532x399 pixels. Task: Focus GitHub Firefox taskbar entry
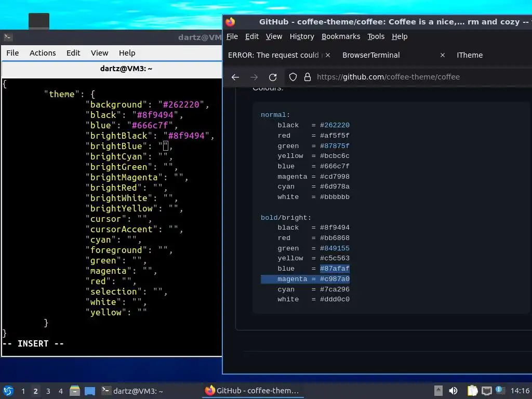pos(253,391)
